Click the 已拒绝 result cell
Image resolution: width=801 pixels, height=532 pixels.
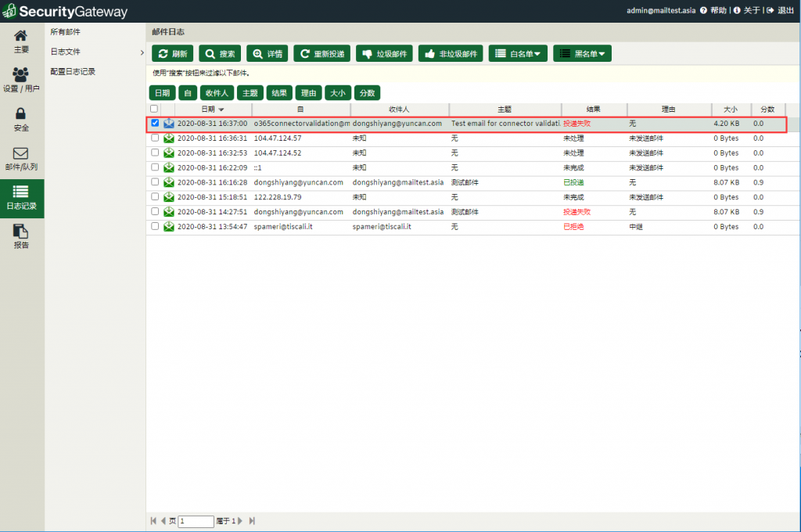pos(573,227)
